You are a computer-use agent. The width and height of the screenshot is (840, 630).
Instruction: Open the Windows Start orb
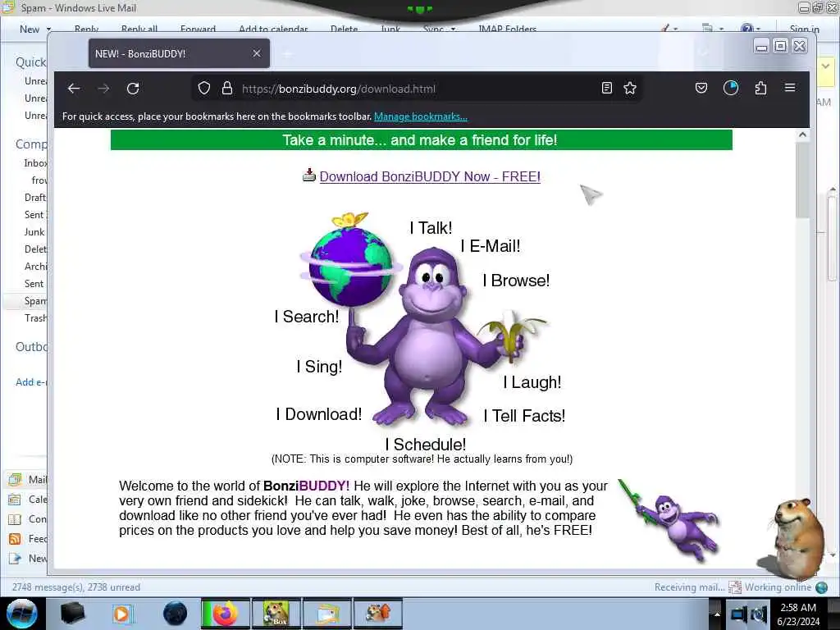pos(22,614)
